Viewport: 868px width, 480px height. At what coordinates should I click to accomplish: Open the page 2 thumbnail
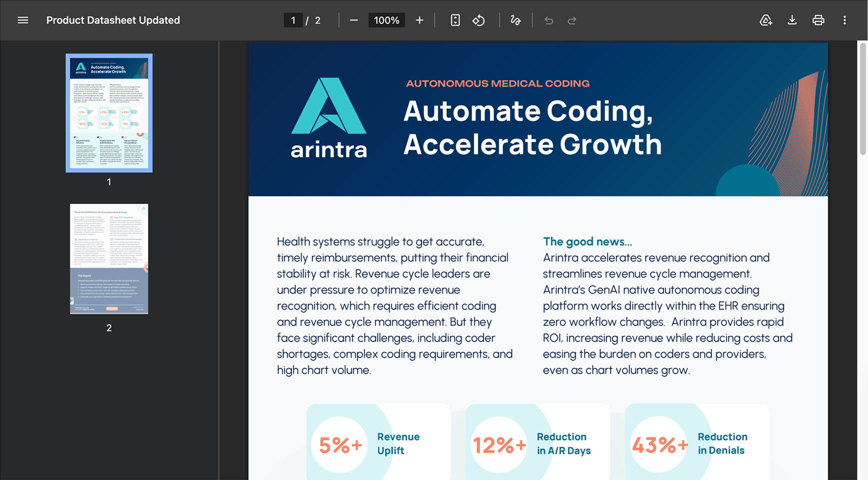coord(109,259)
